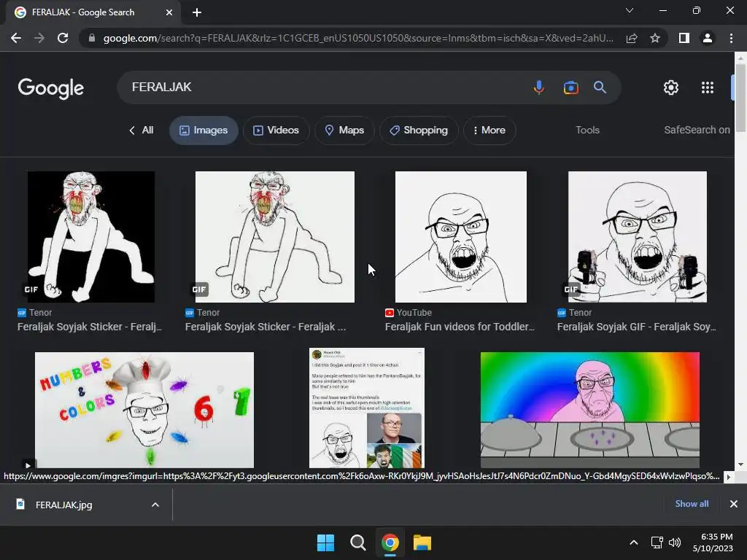The image size is (747, 560).
Task: Click the browser back arrow
Action: [x=16, y=38]
